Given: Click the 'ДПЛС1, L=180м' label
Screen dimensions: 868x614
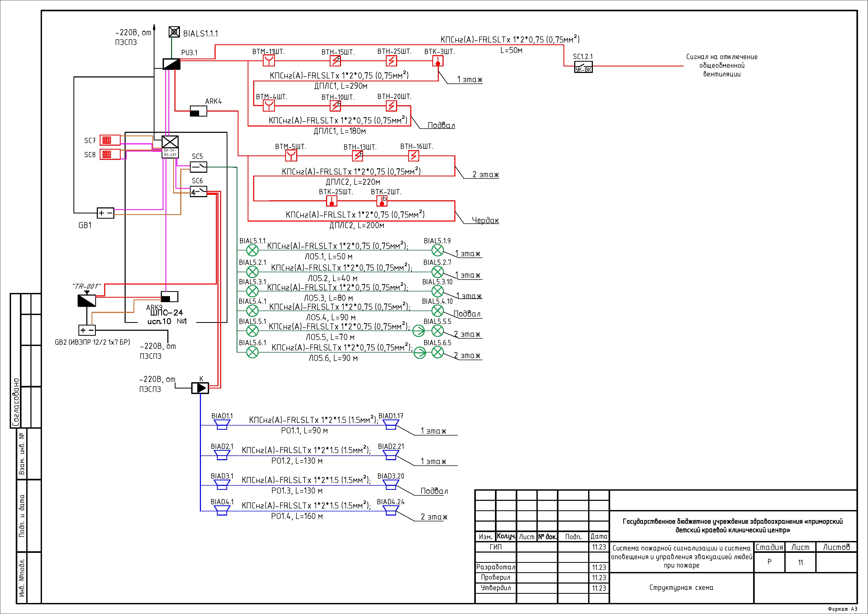Looking at the screenshot, I should coord(340,131).
